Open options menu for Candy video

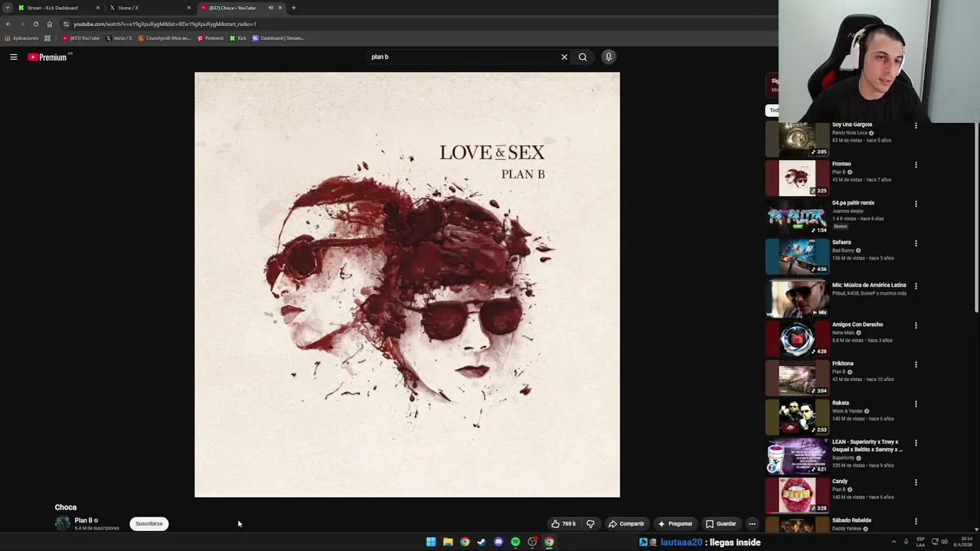916,482
